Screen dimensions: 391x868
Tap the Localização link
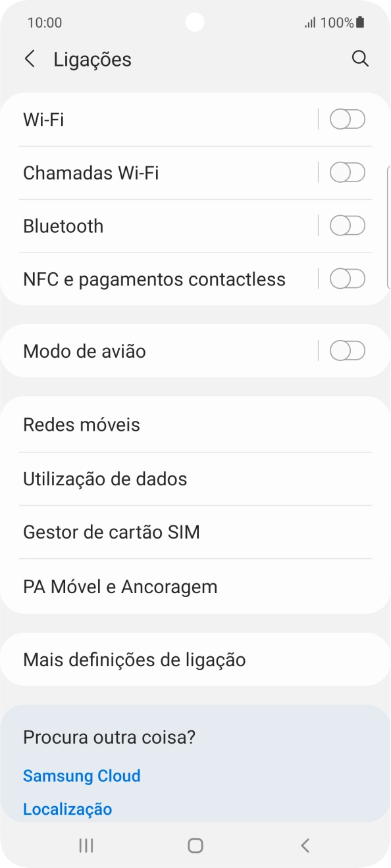[x=66, y=809]
